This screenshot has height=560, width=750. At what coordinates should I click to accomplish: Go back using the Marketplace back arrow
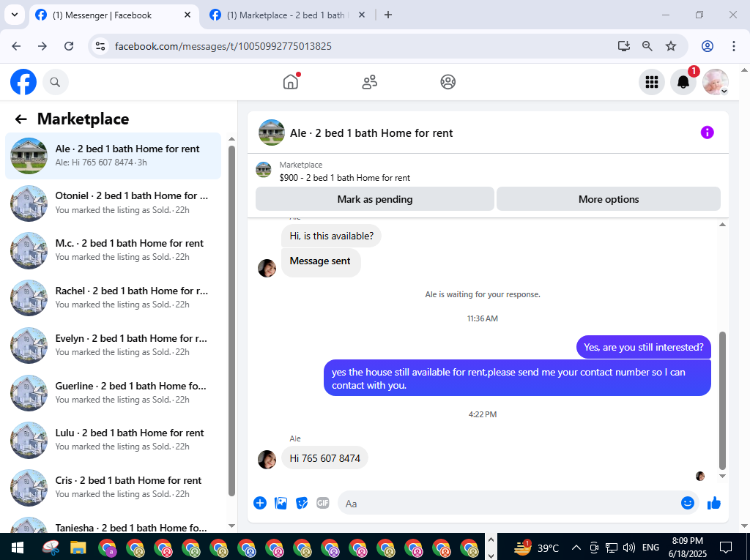pos(21,119)
